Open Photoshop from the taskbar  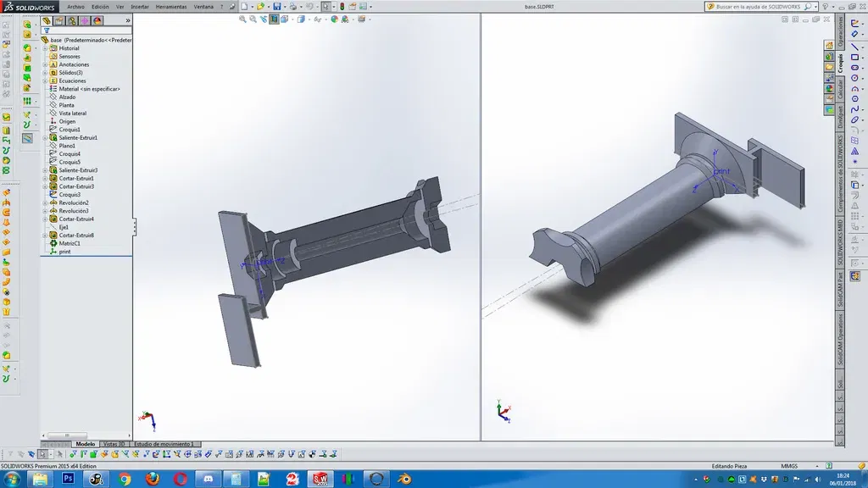tap(67, 479)
